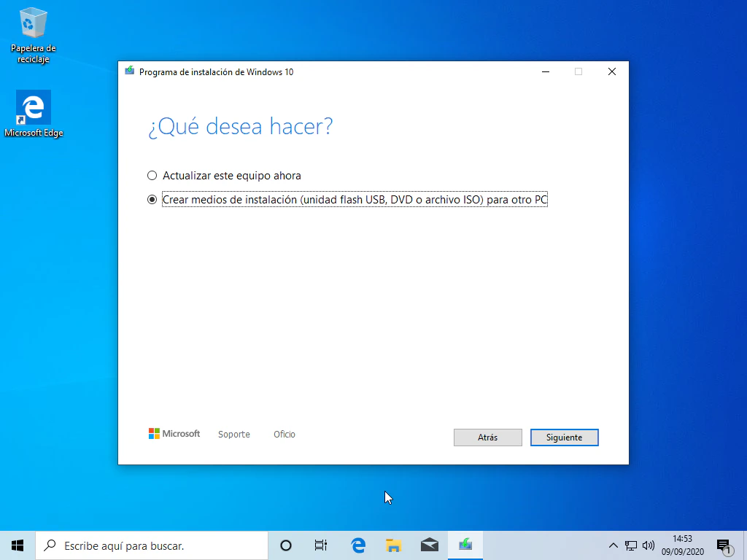Show hidden system tray icons

(614, 545)
